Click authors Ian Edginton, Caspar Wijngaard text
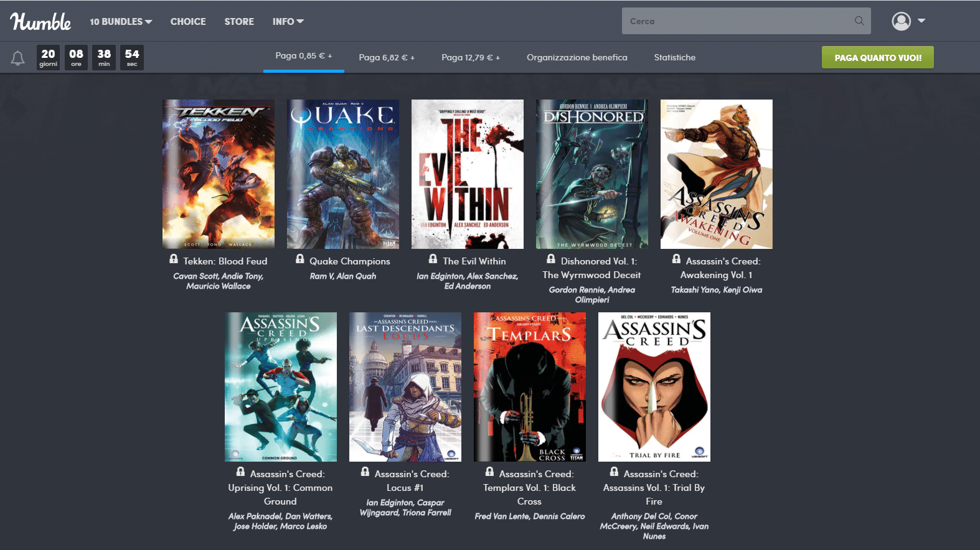 point(405,508)
